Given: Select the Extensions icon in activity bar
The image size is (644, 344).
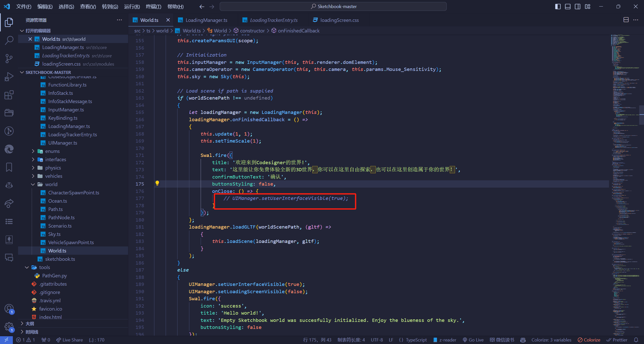Looking at the screenshot, I should pyautogui.click(x=9, y=95).
